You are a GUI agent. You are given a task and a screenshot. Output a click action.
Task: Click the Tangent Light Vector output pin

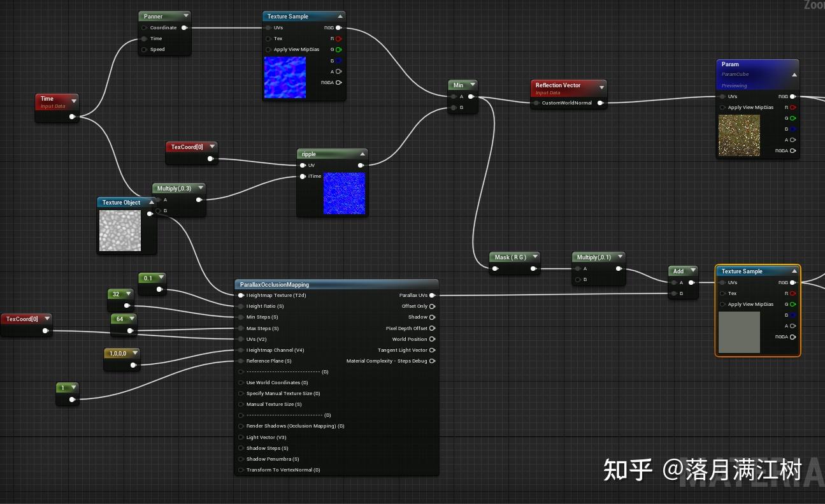coord(433,350)
